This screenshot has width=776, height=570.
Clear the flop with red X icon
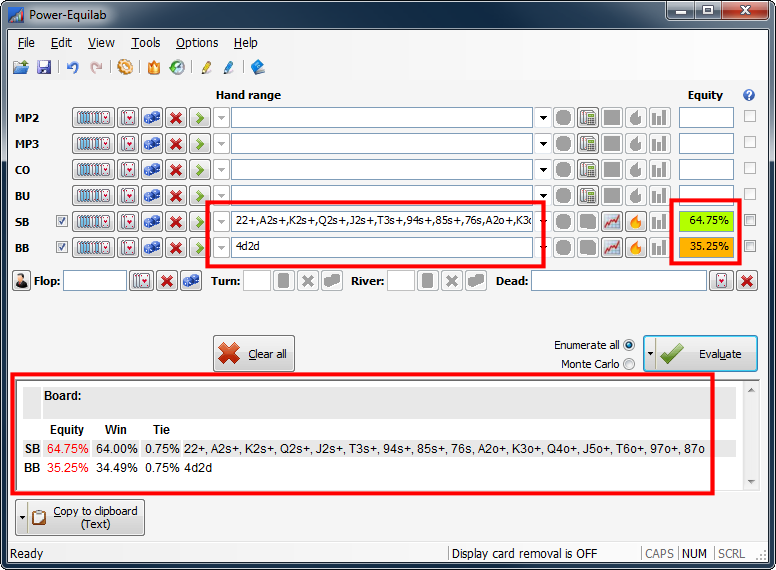point(167,281)
